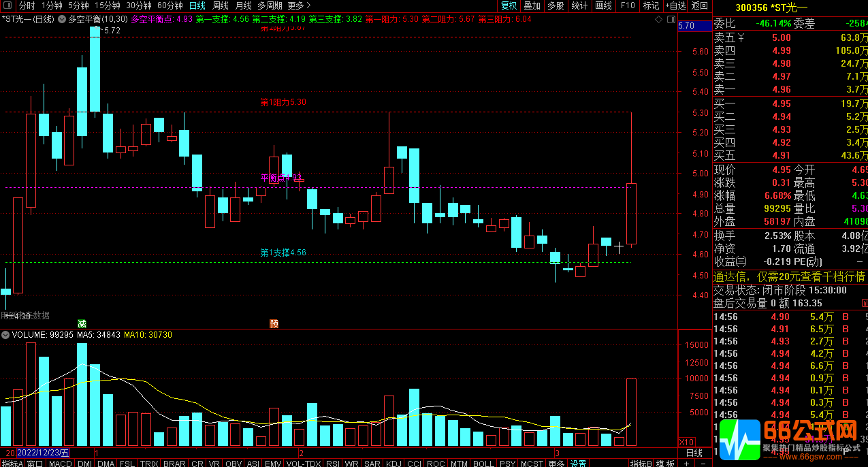Viewport: 868px width, 467px height.
Task: Switch sub-chart to RSI indicator
Action: click(x=333, y=463)
